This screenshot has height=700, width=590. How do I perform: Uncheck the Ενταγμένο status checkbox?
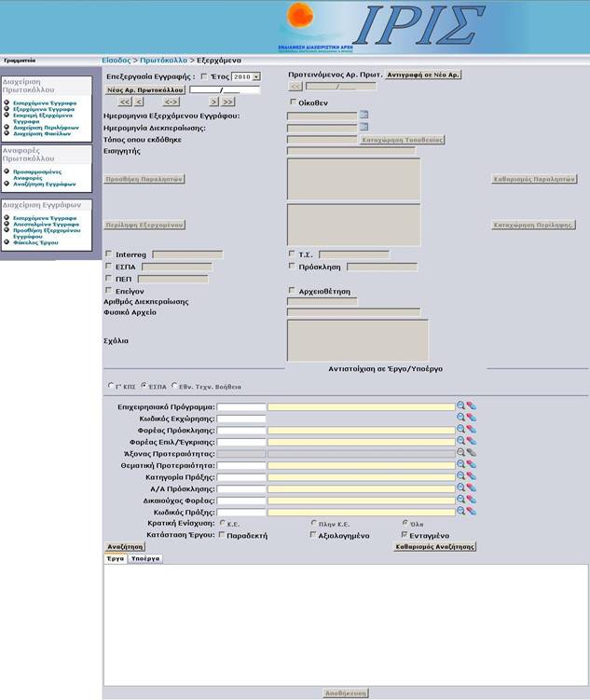tap(404, 535)
